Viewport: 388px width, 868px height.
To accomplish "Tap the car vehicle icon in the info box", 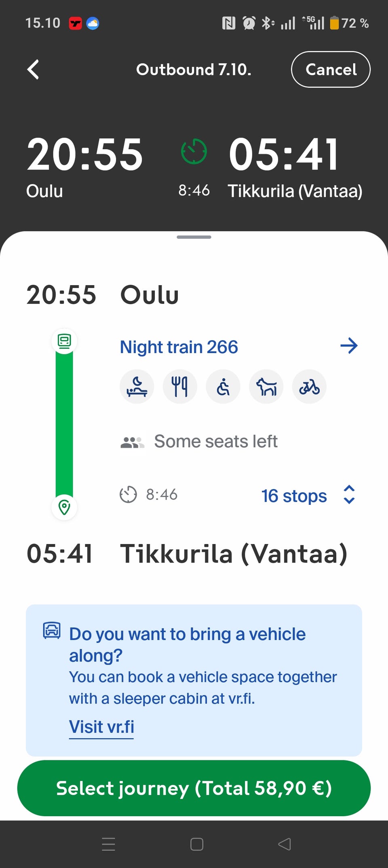I will [52, 630].
